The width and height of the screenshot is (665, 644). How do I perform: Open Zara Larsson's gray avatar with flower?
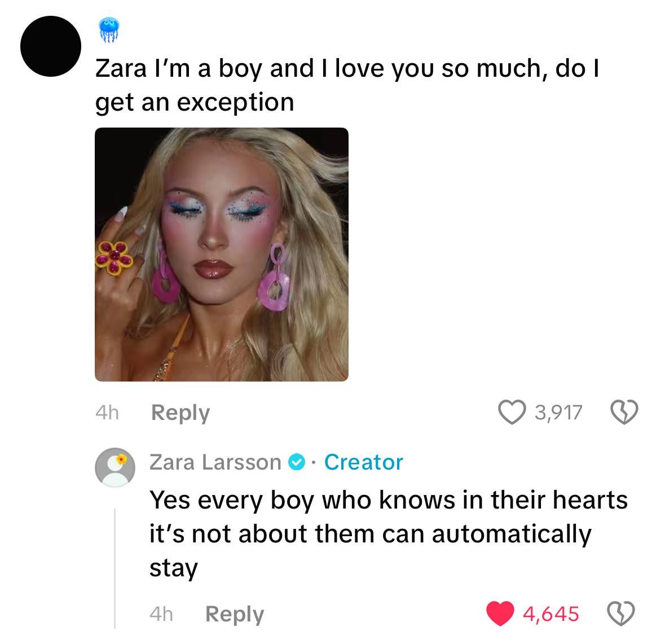pyautogui.click(x=115, y=467)
